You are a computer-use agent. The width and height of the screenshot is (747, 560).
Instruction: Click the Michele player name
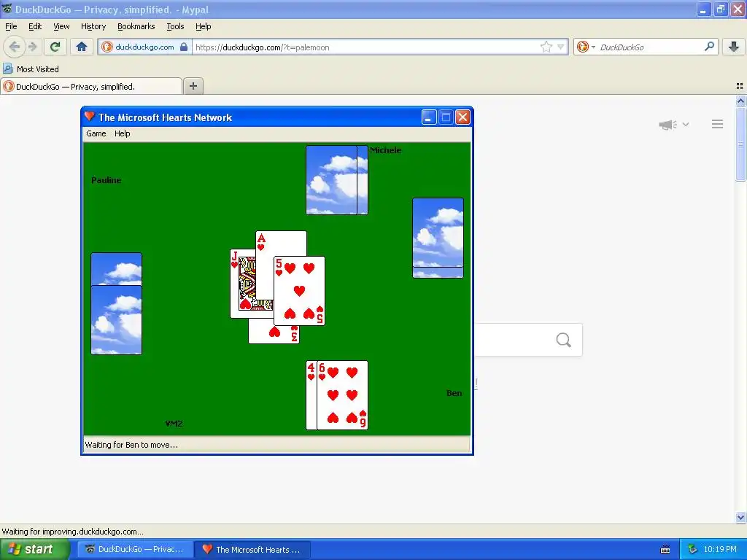(385, 150)
